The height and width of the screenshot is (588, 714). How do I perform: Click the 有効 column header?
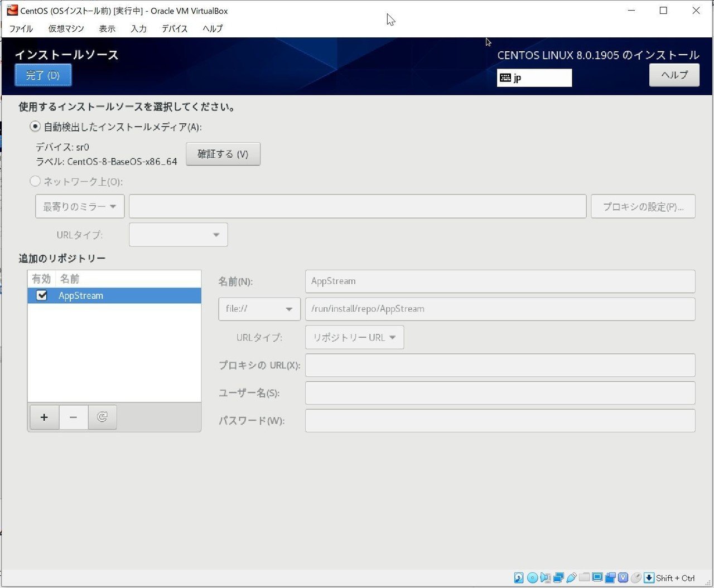click(41, 279)
